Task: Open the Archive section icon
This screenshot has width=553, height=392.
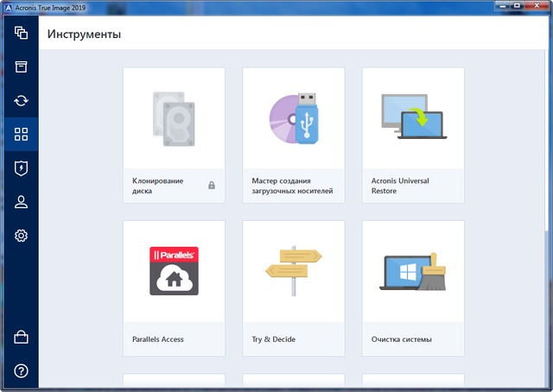Action: point(22,67)
